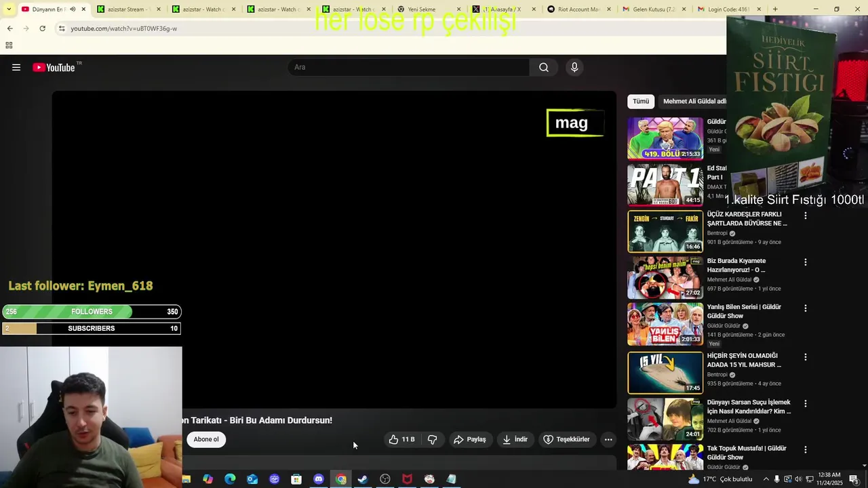Viewport: 868px width, 488px height.
Task: Dislike the video with thumbs-down button
Action: tap(432, 439)
